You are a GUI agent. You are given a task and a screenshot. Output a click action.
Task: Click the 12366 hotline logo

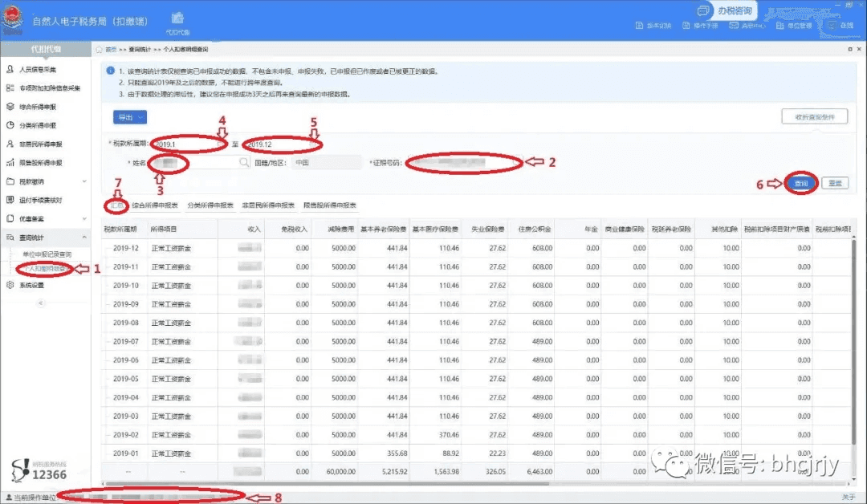(39, 470)
